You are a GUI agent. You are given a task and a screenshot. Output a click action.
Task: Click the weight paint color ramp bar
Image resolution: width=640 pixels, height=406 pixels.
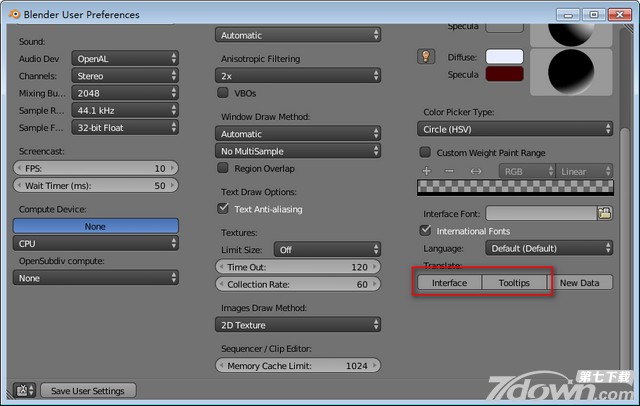tap(515, 187)
